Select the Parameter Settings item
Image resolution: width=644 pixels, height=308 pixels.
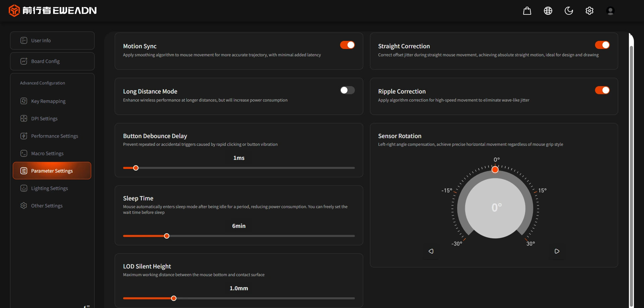pyautogui.click(x=52, y=171)
